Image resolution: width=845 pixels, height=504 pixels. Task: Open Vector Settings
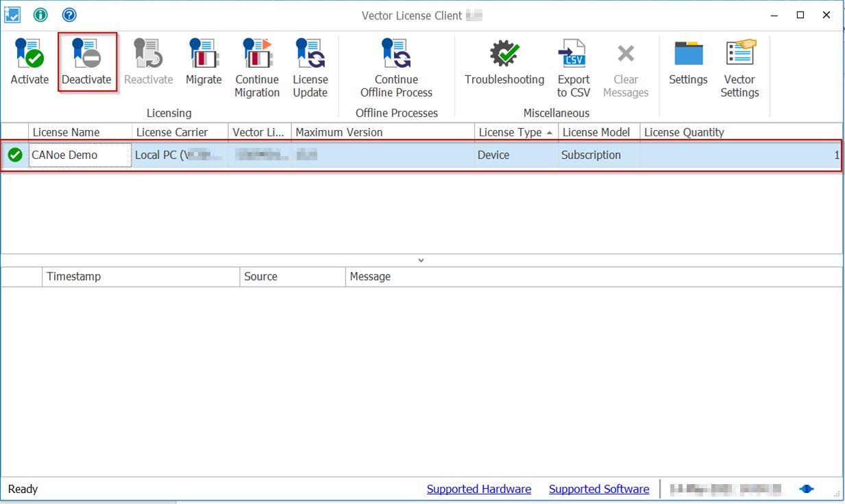coord(739,55)
